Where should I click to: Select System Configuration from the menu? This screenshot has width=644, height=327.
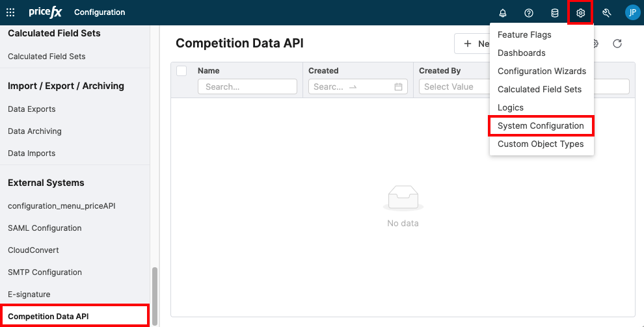(541, 125)
